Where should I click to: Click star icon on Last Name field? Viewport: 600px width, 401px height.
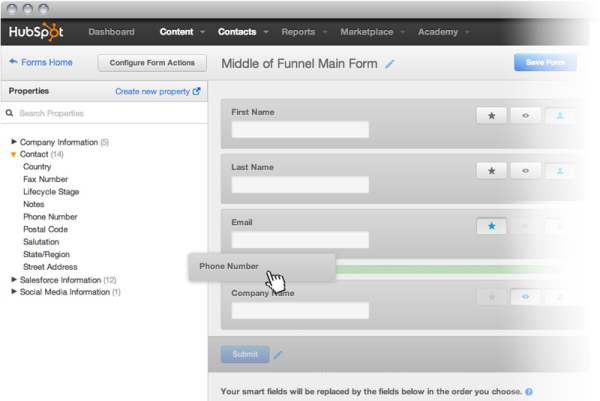pos(491,171)
